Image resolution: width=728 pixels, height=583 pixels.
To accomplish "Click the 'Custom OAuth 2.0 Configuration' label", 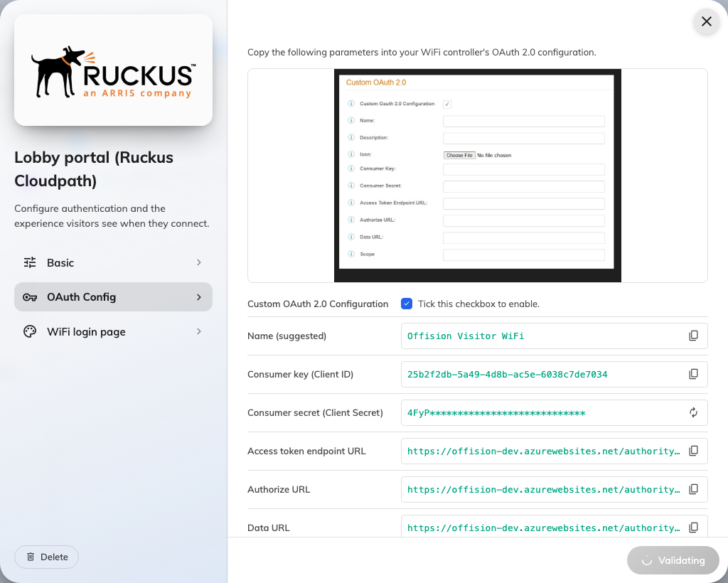I will click(318, 304).
